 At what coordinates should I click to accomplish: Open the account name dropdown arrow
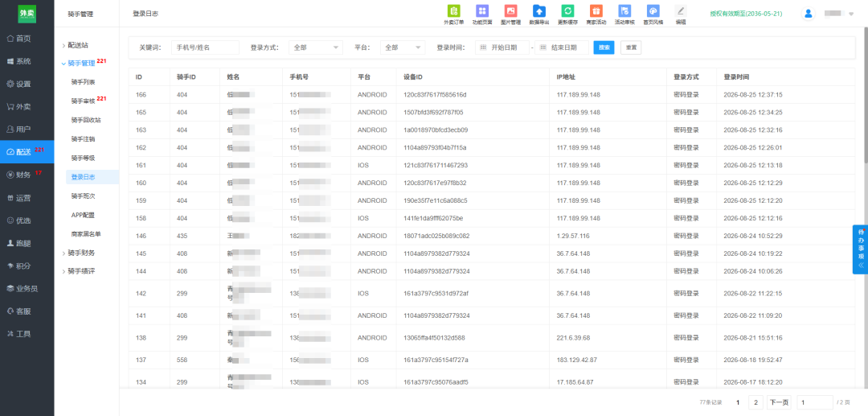[851, 14]
